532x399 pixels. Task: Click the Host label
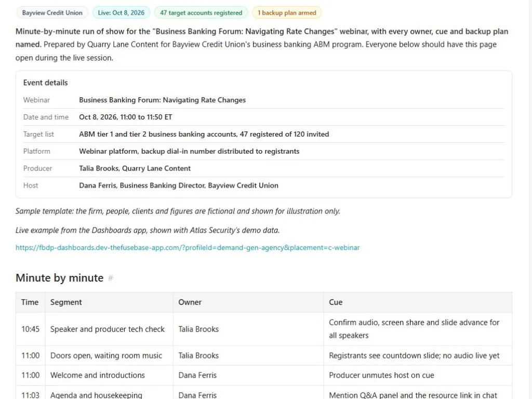point(31,185)
